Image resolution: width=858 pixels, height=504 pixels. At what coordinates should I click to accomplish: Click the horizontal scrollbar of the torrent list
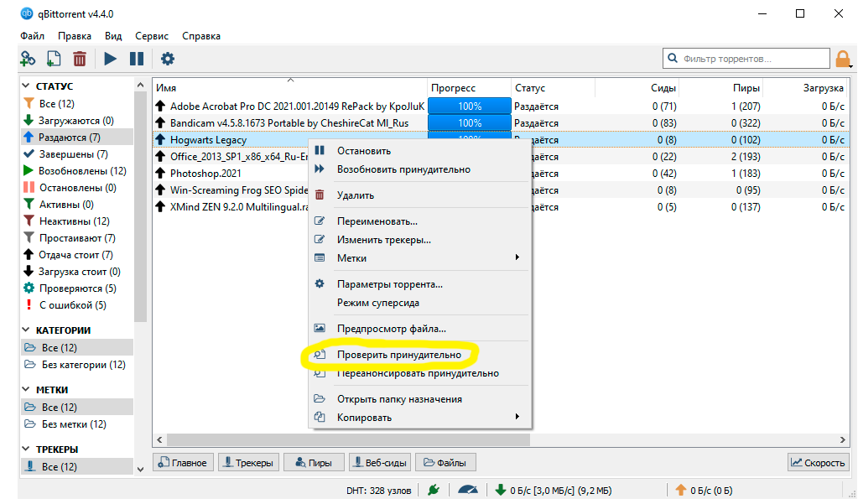click(x=348, y=439)
